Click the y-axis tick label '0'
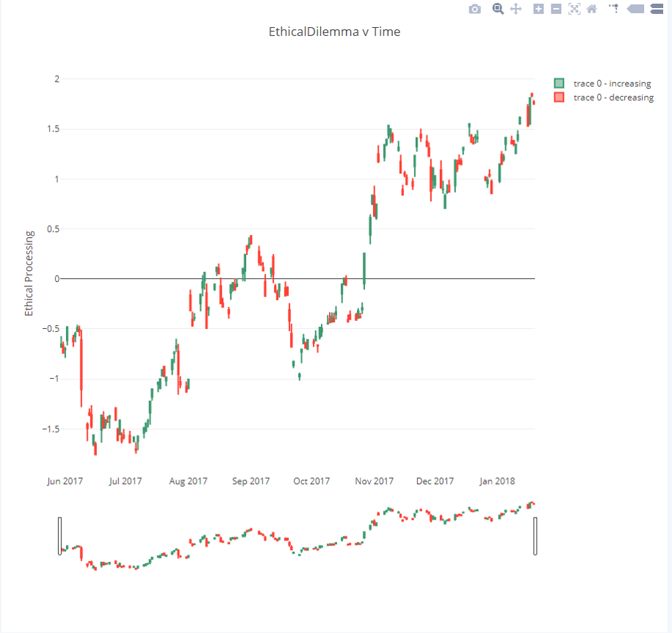Viewport: 672px width, 633px height. (57, 279)
